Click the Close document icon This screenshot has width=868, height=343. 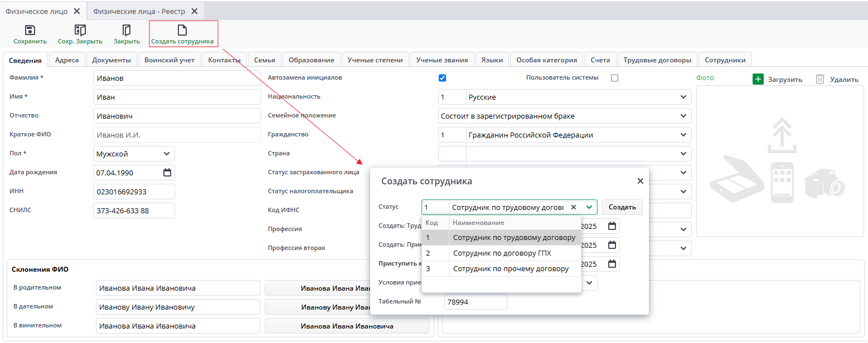[x=127, y=30]
